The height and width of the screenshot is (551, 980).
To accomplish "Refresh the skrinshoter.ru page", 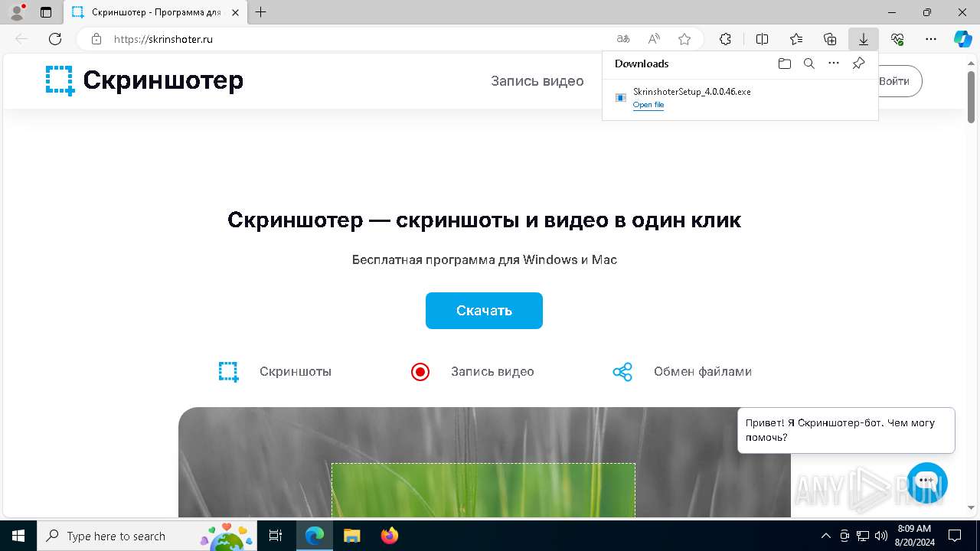I will (55, 39).
